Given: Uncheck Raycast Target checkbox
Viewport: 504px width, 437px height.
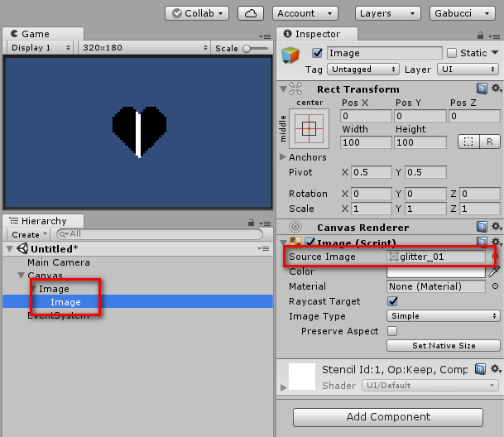Looking at the screenshot, I should [x=392, y=301].
